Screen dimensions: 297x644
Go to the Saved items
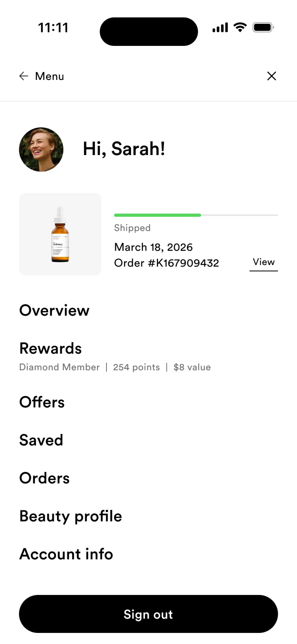41,440
